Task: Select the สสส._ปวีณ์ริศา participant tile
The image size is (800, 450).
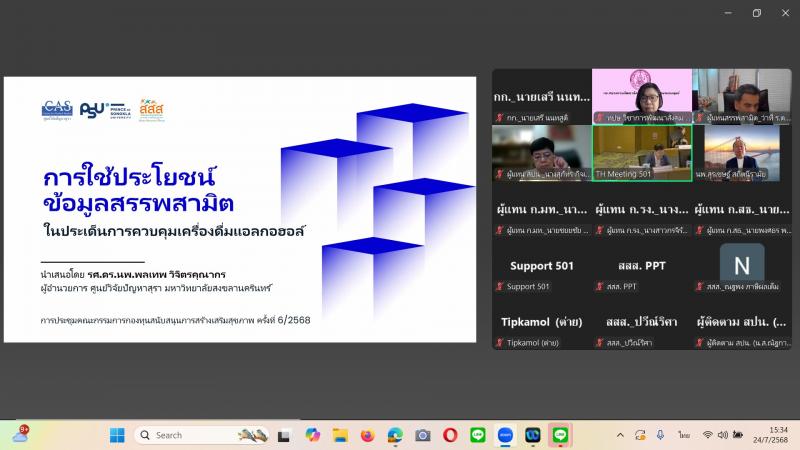Action: 642,322
